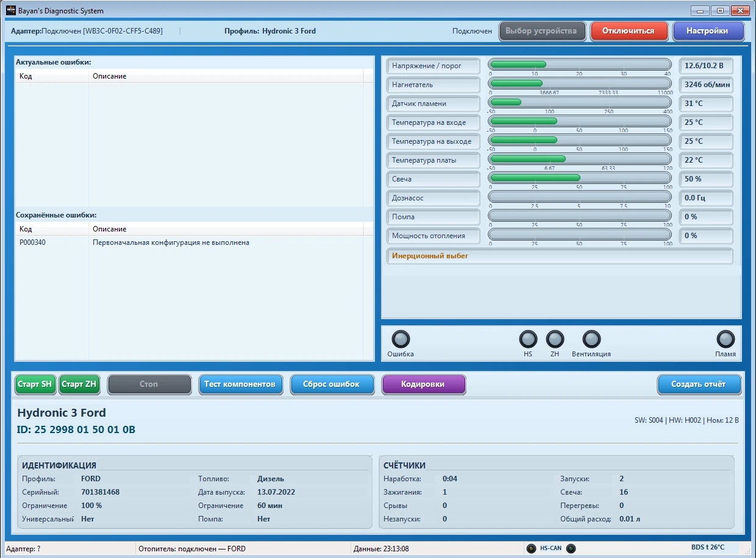Click the Вентиляция indicator lamp
This screenshot has height=558, width=756.
(x=591, y=339)
